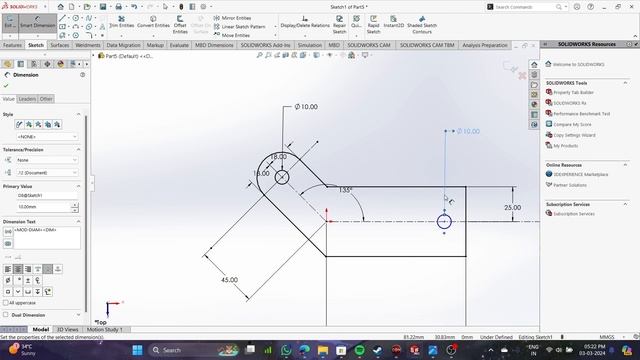Insert degree symbol into dimension text
Screen dimensions: 640x360
18,280
